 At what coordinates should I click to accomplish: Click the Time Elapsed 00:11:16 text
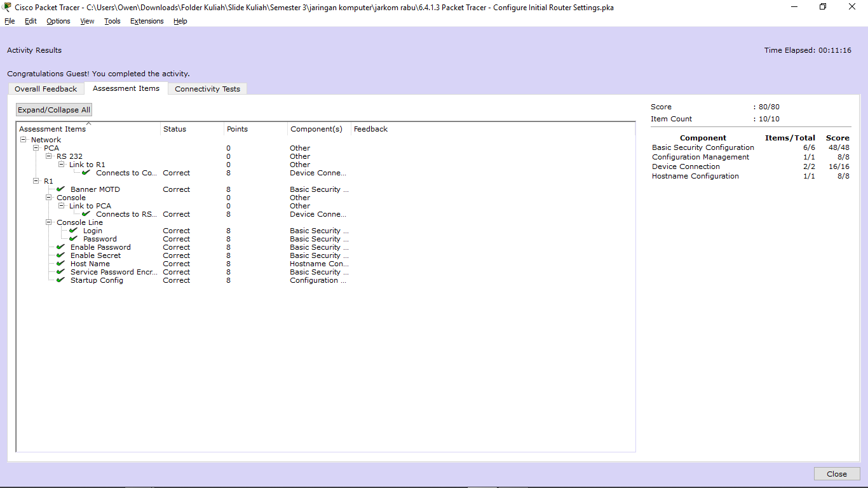(x=808, y=50)
